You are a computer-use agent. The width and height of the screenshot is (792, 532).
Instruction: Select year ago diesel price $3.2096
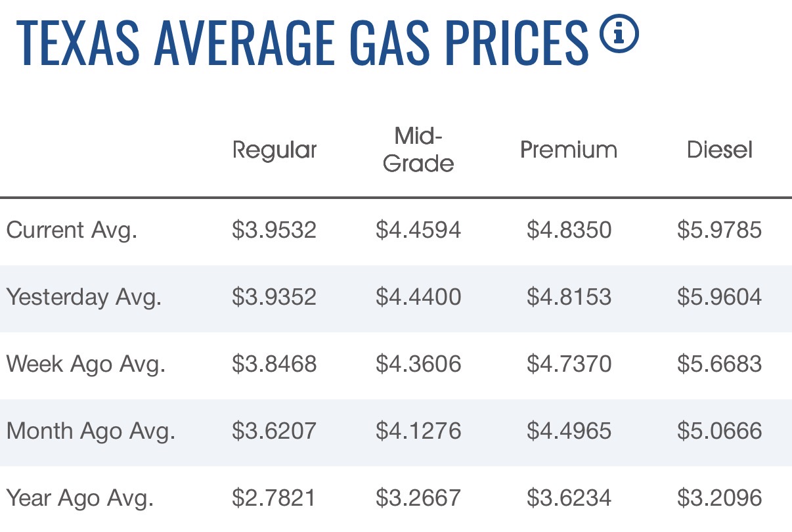click(720, 498)
